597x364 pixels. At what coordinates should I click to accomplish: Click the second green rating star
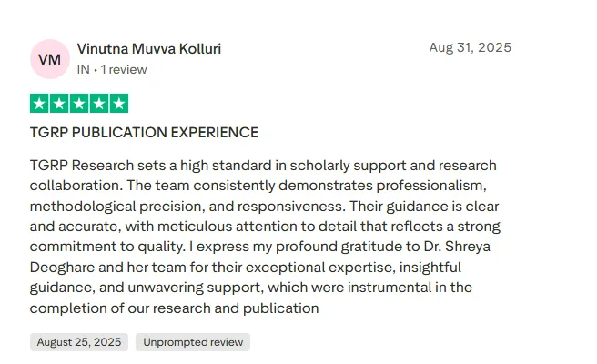[59, 104]
